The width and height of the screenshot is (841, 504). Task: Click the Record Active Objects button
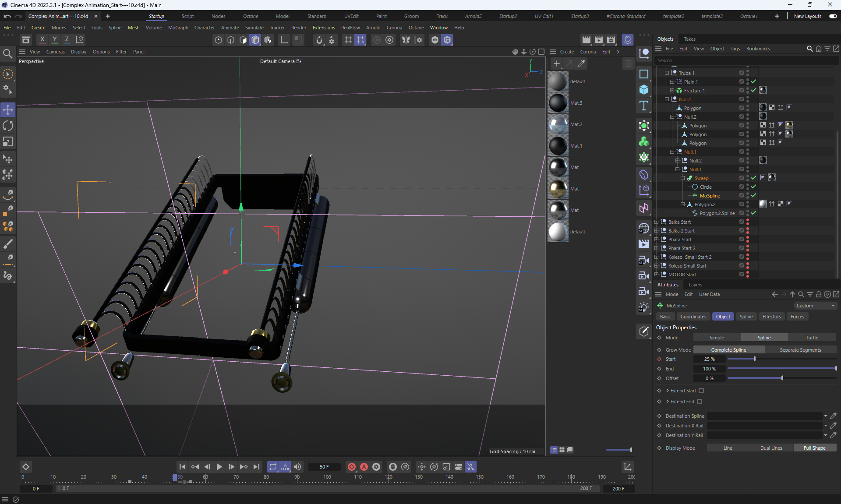click(351, 467)
